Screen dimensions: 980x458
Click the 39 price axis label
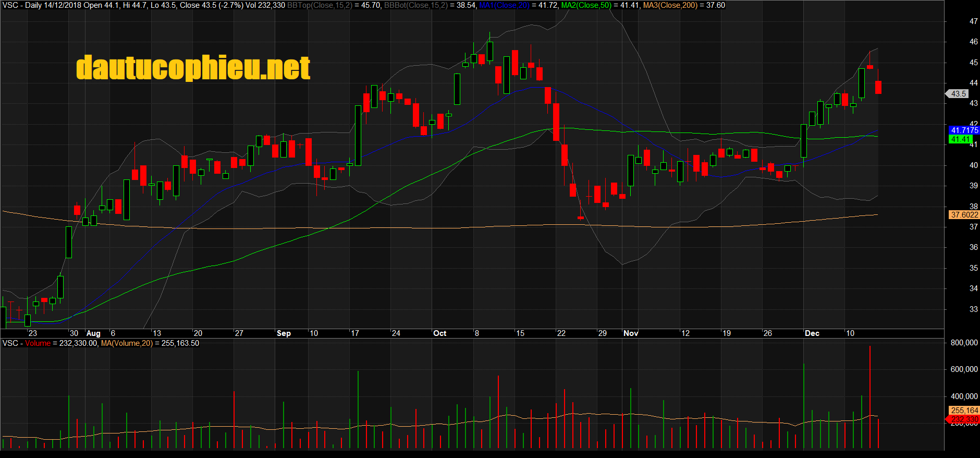[973, 186]
